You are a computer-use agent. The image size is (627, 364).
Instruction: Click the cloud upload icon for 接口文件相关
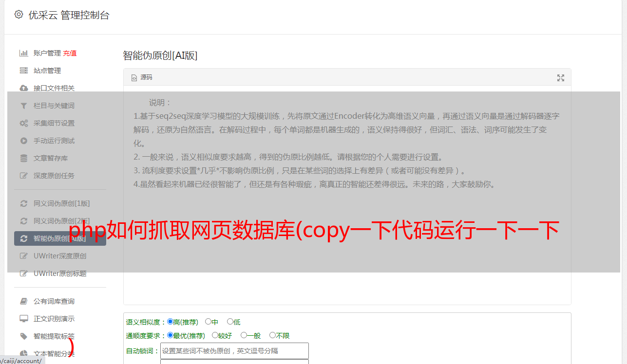click(x=23, y=88)
